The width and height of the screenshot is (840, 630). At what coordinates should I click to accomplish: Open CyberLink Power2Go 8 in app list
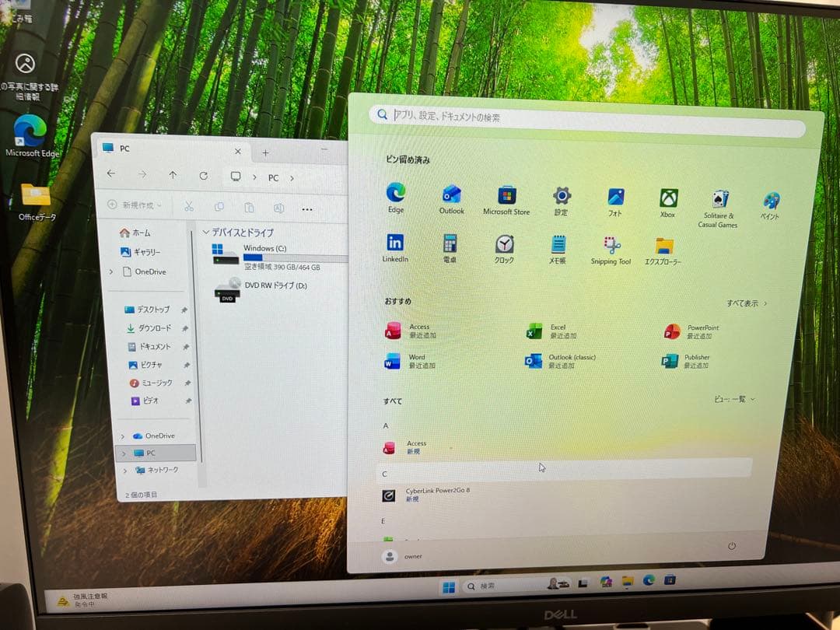coord(426,495)
